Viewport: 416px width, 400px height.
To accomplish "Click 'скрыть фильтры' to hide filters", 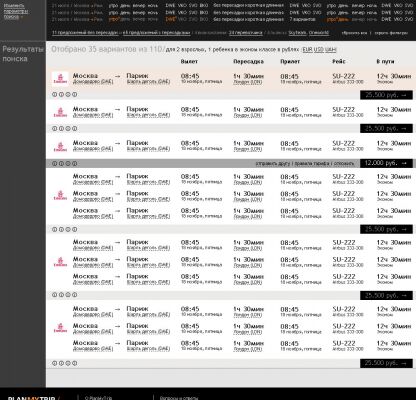I will (x=391, y=33).
